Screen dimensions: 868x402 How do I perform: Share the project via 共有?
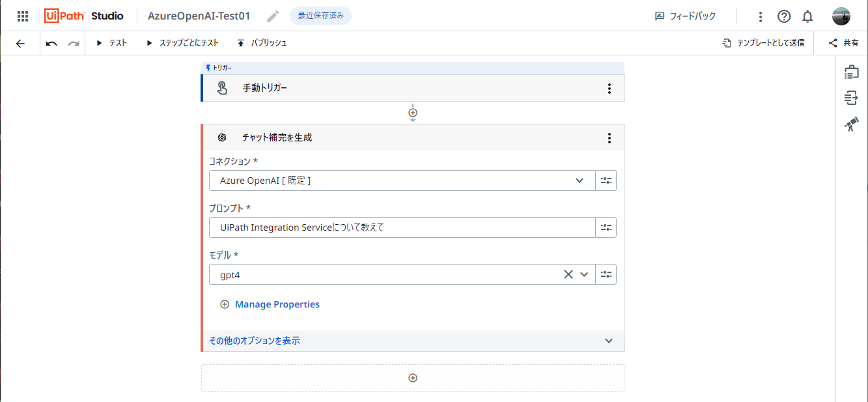843,43
